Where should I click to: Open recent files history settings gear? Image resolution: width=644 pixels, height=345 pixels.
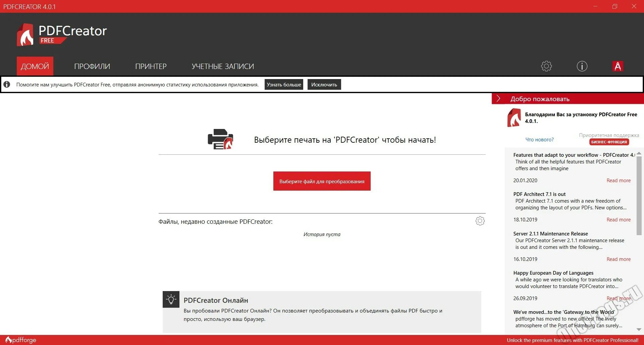[480, 221]
